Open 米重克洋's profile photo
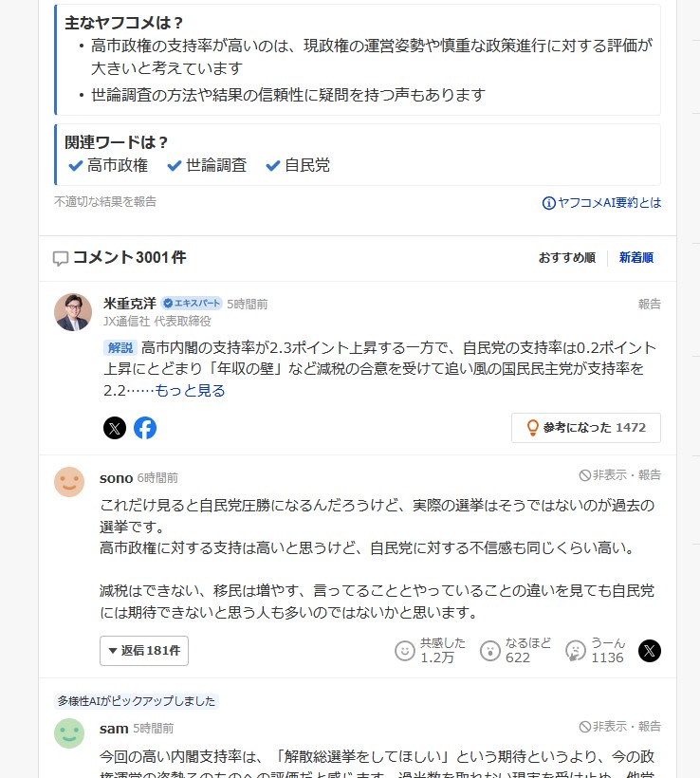Screen dimensions: 700x778 pyautogui.click(x=73, y=312)
